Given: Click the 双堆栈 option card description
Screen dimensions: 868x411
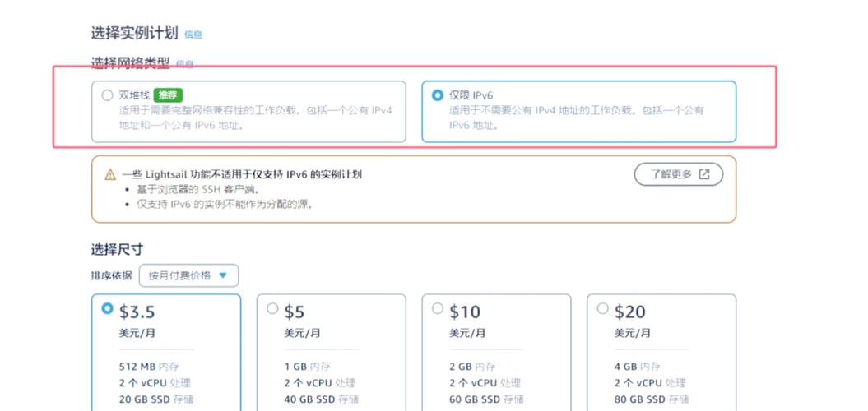Looking at the screenshot, I should point(256,118).
